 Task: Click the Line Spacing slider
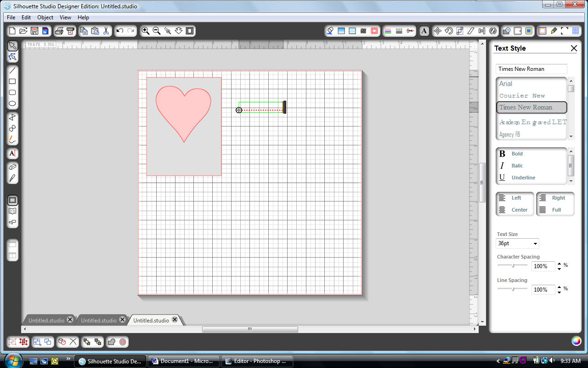pos(513,289)
